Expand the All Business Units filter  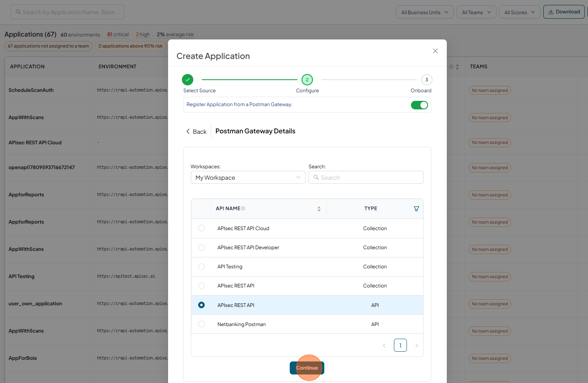coord(425,12)
